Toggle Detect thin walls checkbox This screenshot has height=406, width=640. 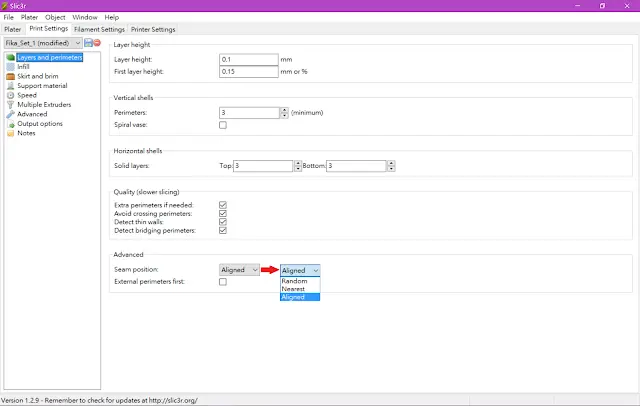point(223,222)
